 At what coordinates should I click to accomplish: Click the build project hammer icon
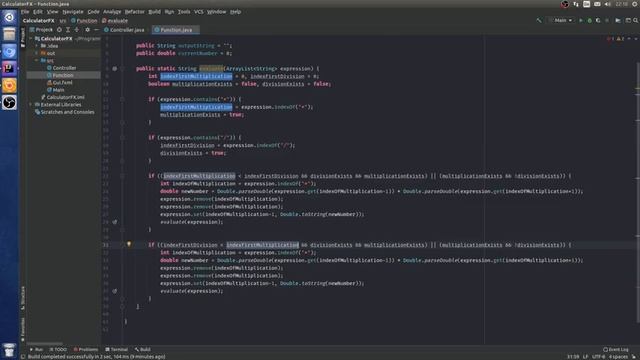539,20
